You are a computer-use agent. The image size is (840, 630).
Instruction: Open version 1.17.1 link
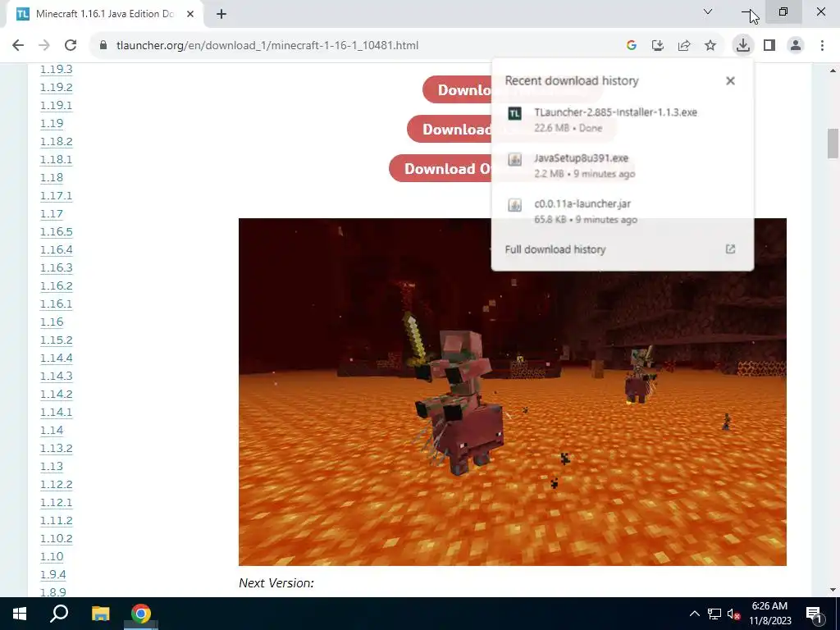point(57,195)
